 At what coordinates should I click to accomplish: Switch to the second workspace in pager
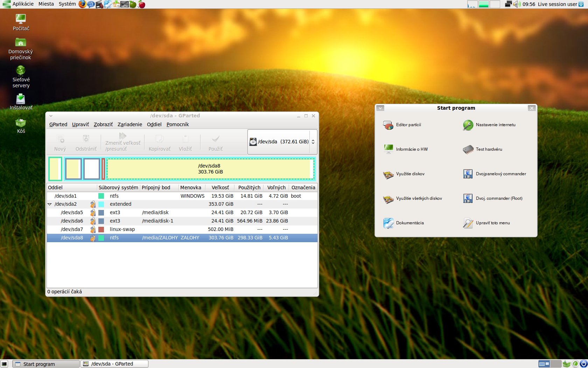[x=556, y=364]
